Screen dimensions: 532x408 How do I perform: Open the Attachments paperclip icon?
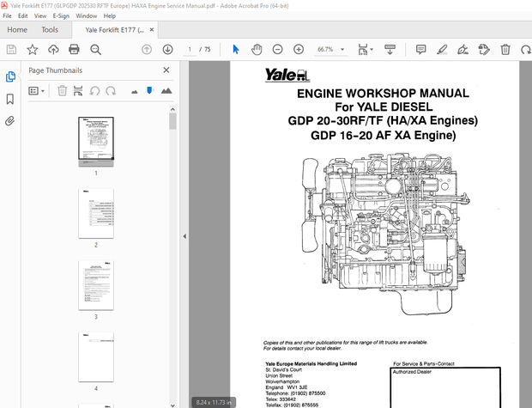9,121
